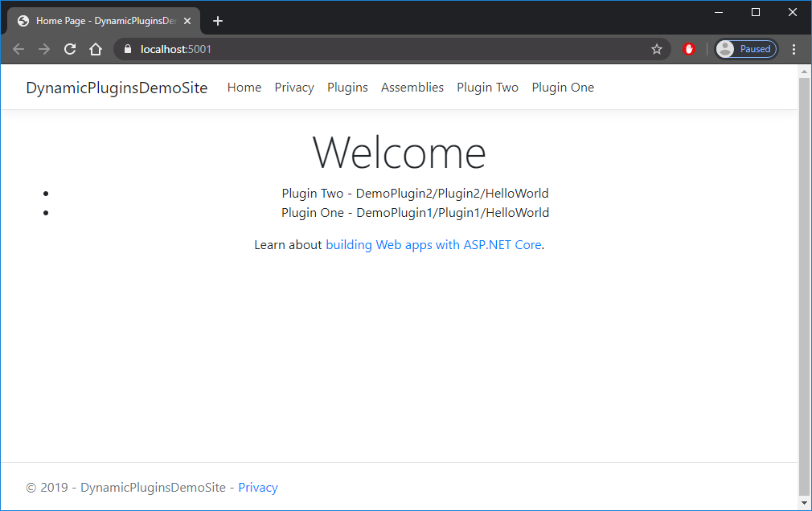
Task: Open a new tab with plus button
Action: tap(218, 21)
